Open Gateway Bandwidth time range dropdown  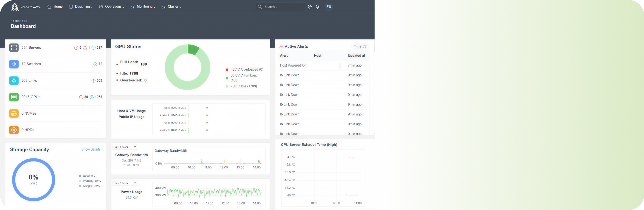coord(125,147)
